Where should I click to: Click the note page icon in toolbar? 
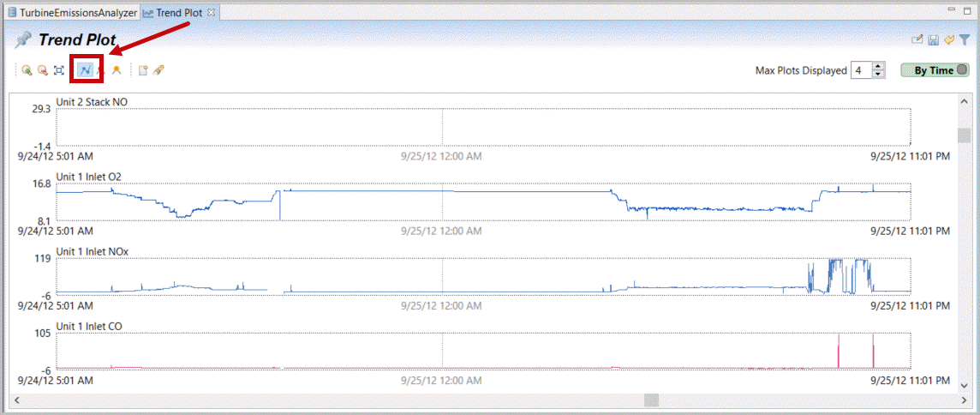pyautogui.click(x=143, y=70)
